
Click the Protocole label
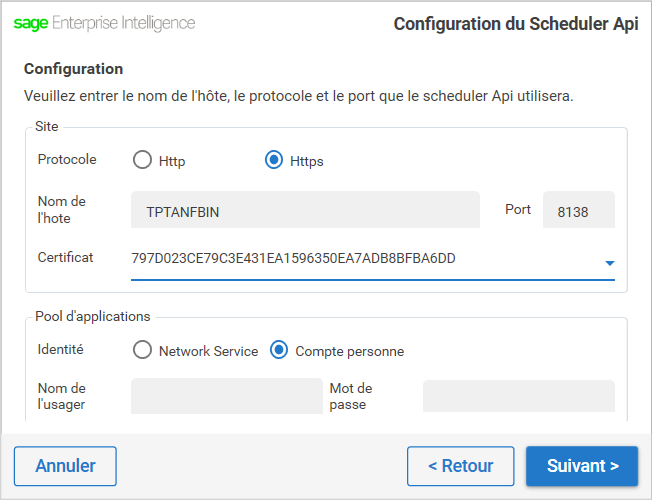tap(67, 159)
